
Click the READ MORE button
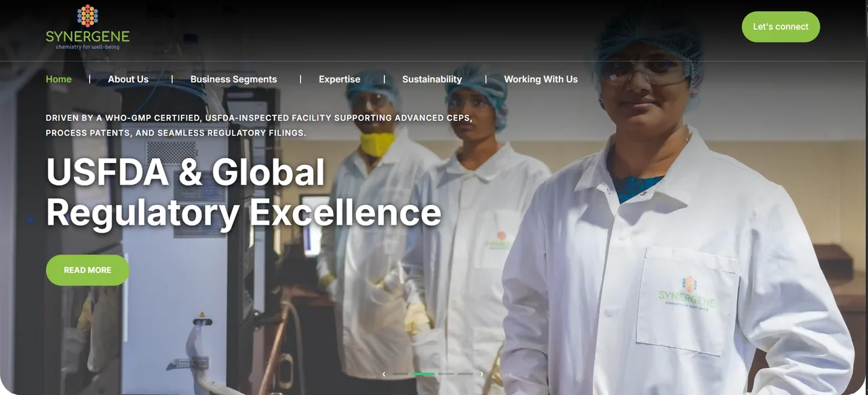click(x=87, y=270)
